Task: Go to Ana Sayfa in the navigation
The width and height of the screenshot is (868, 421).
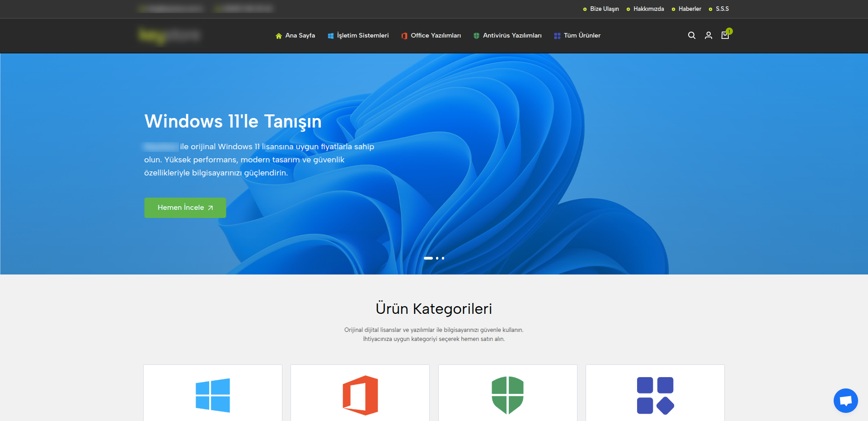Action: (296, 35)
